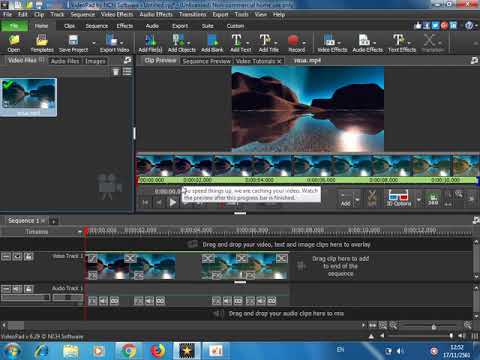Image resolution: width=480 pixels, height=360 pixels.
Task: Switch to the Audio Files tab
Action: (x=65, y=61)
